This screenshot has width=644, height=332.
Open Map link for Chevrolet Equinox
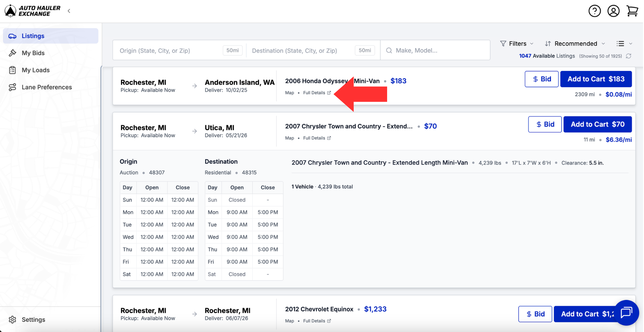coord(289,321)
